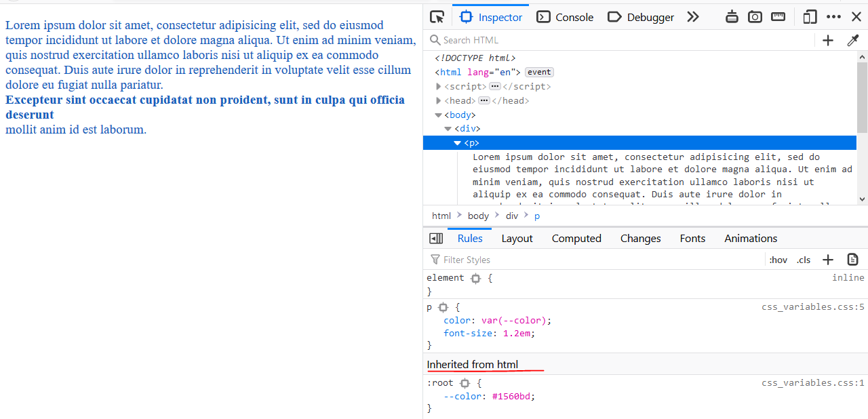The image size is (868, 419).
Task: Activate the element picker tool
Action: [x=437, y=16]
